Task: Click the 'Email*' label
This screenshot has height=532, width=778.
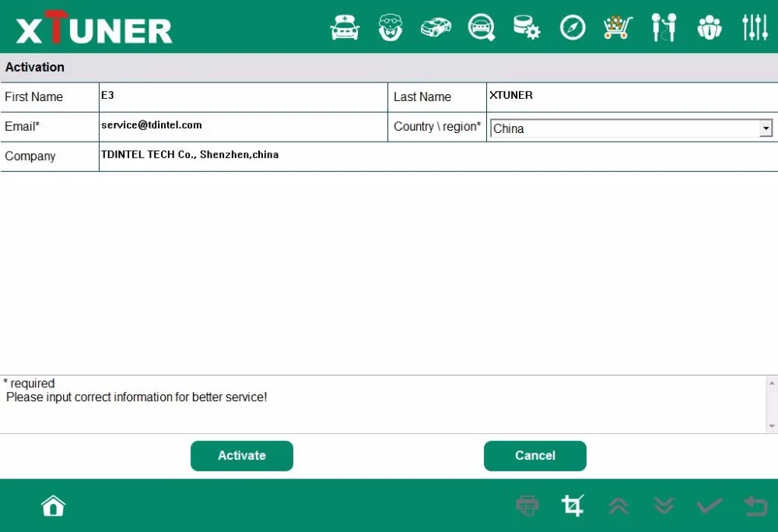Action: (x=22, y=127)
